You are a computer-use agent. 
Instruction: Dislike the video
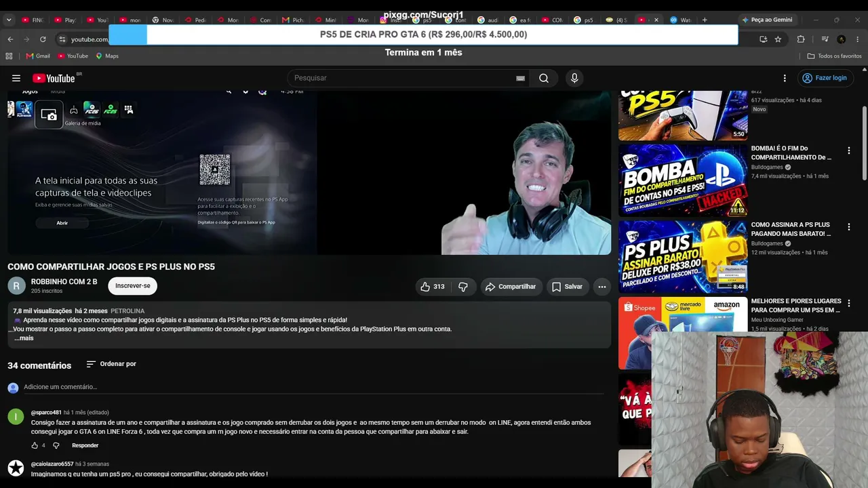pyautogui.click(x=463, y=287)
